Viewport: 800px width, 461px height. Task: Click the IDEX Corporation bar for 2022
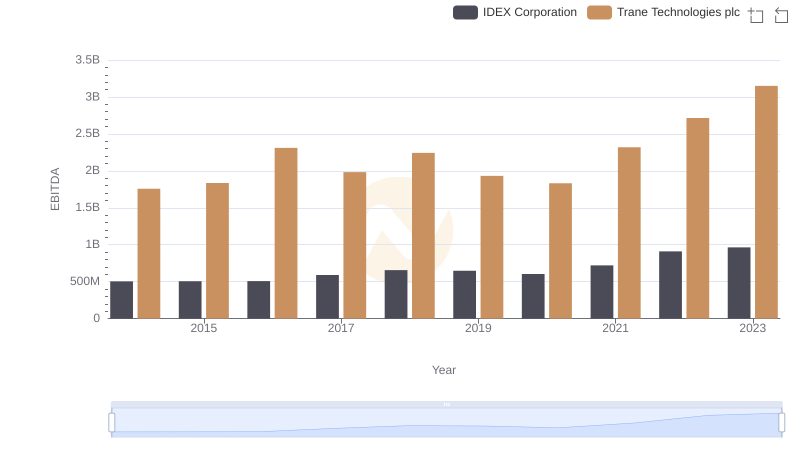tap(670, 285)
